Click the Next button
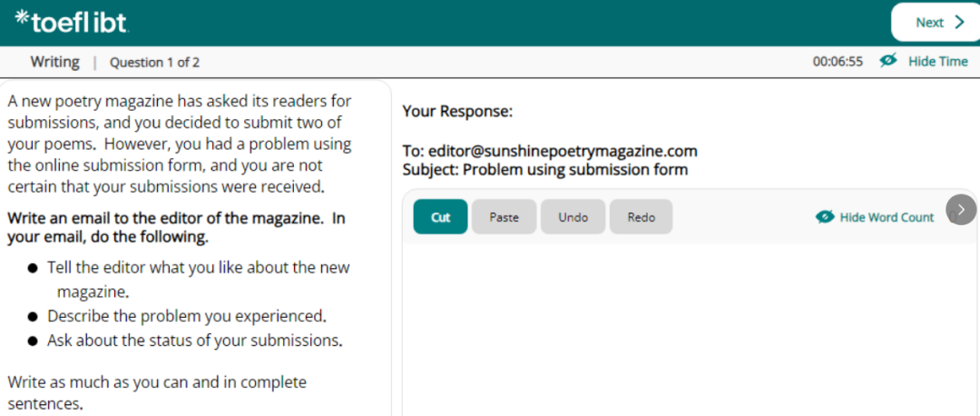This screenshot has width=980, height=416. click(x=935, y=23)
